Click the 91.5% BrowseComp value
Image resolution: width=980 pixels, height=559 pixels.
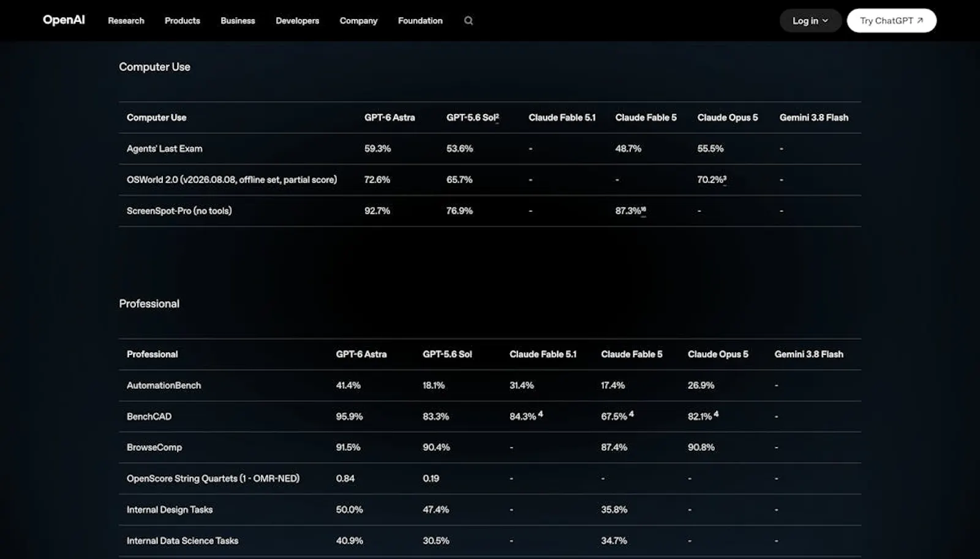coord(348,448)
